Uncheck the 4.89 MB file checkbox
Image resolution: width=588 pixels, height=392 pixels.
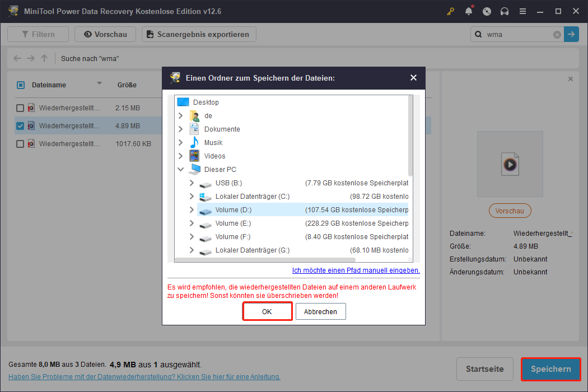click(x=20, y=126)
